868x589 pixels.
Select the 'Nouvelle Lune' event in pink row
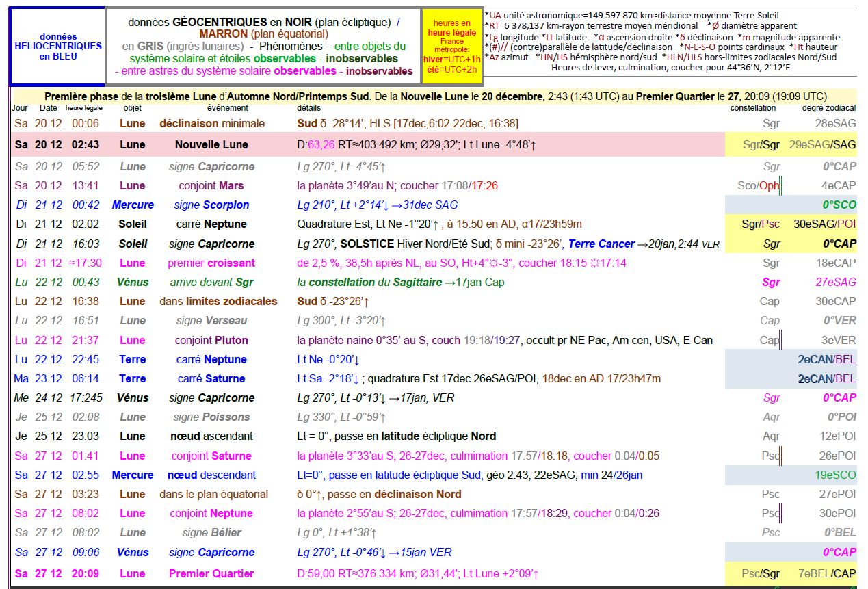point(211,145)
